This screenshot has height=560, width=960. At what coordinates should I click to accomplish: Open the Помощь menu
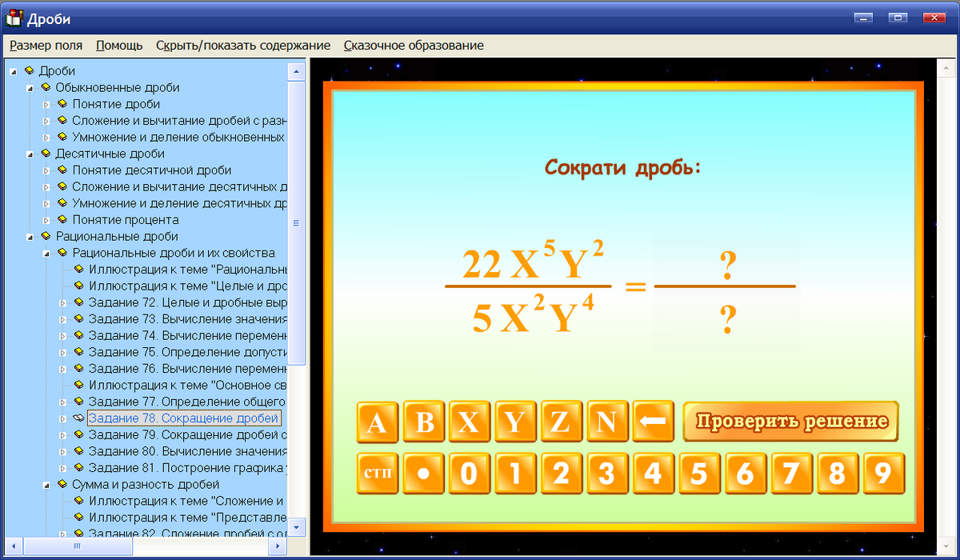click(119, 46)
